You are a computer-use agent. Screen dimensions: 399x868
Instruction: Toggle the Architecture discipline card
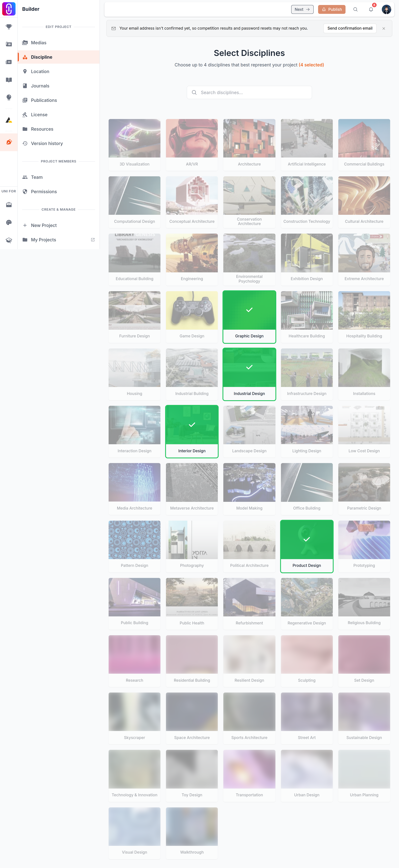click(x=249, y=145)
